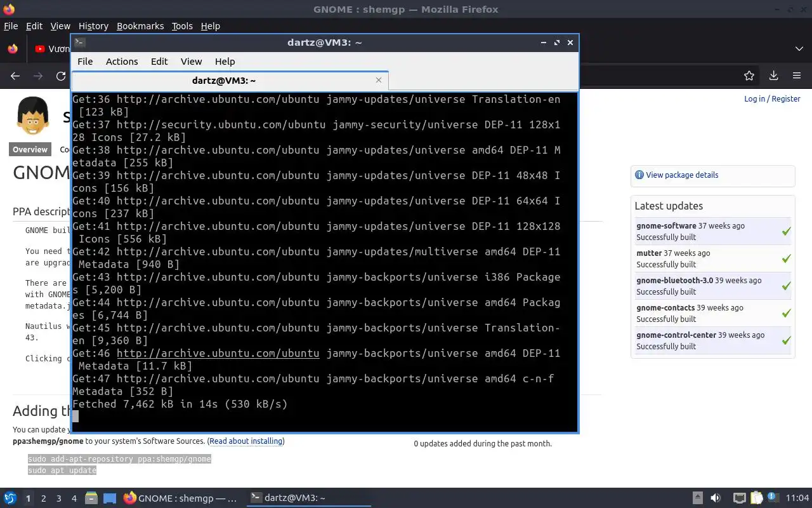Screen dimensions: 812x508
Task: Open the gnome-software package link
Action: point(666,225)
